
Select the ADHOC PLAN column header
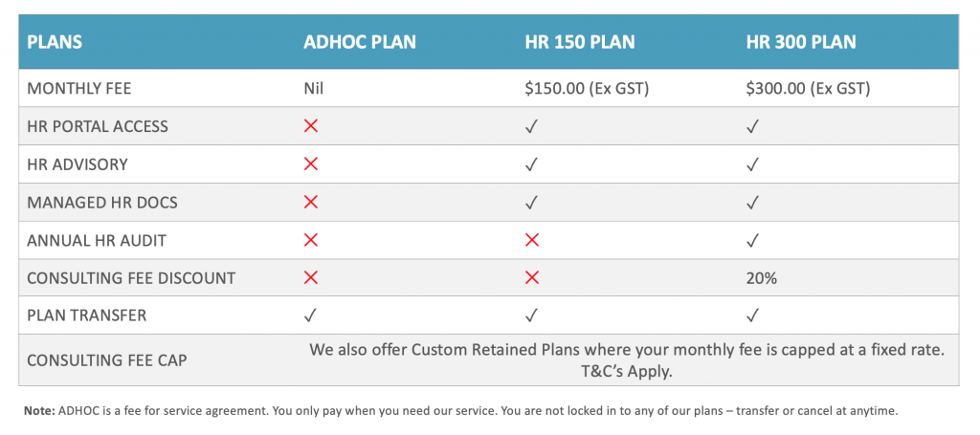360,42
